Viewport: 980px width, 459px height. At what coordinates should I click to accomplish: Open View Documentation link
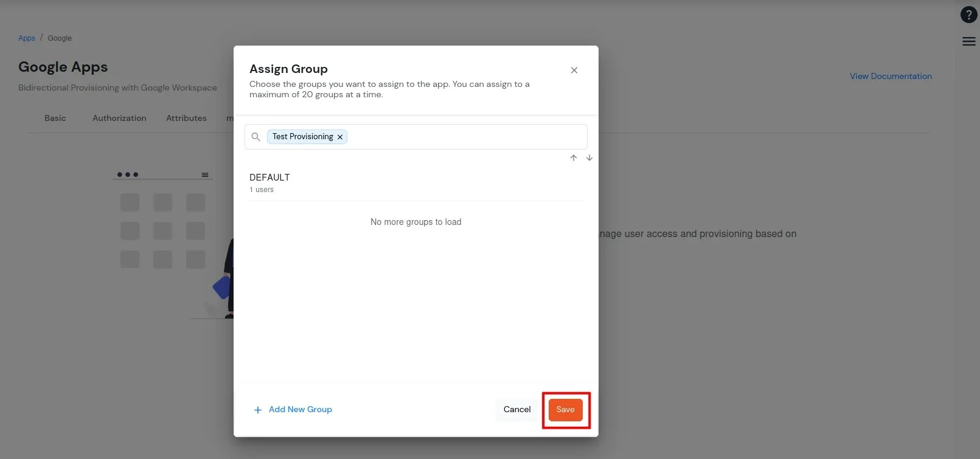point(891,76)
